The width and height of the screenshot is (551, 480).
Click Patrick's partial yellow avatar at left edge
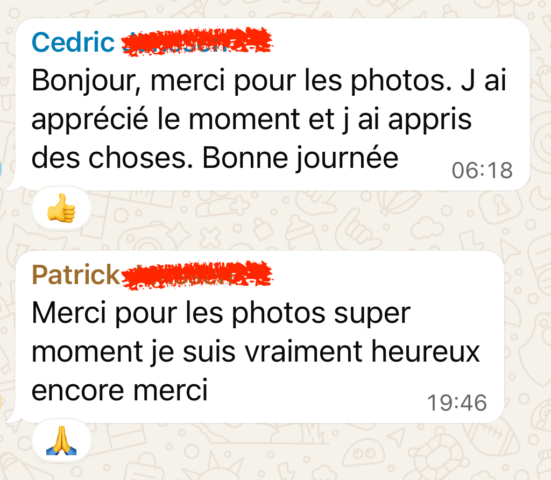click(x=1, y=401)
